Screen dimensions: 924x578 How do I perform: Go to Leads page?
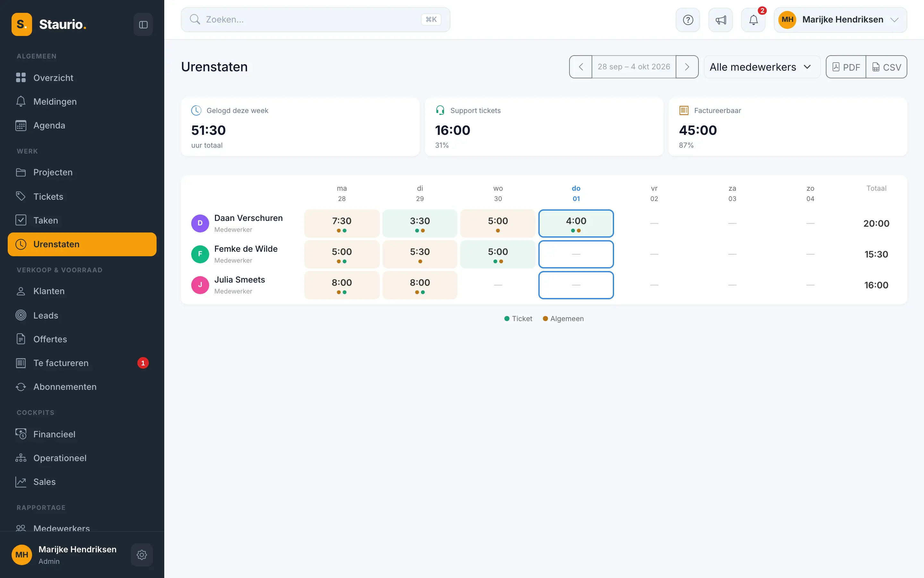pos(82,315)
